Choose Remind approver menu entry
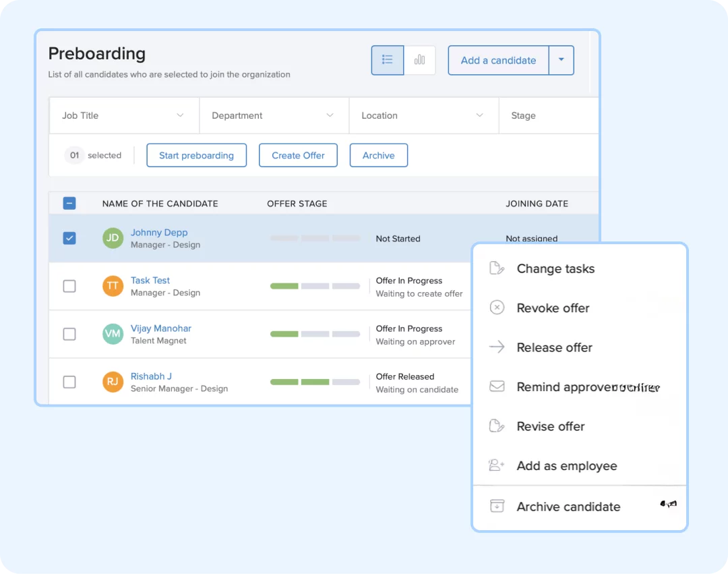The width and height of the screenshot is (728, 574). (x=580, y=386)
